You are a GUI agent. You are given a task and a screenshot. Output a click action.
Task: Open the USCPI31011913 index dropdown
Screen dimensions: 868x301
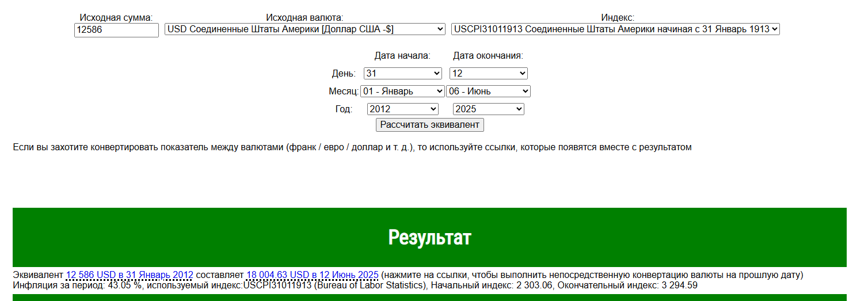point(615,29)
